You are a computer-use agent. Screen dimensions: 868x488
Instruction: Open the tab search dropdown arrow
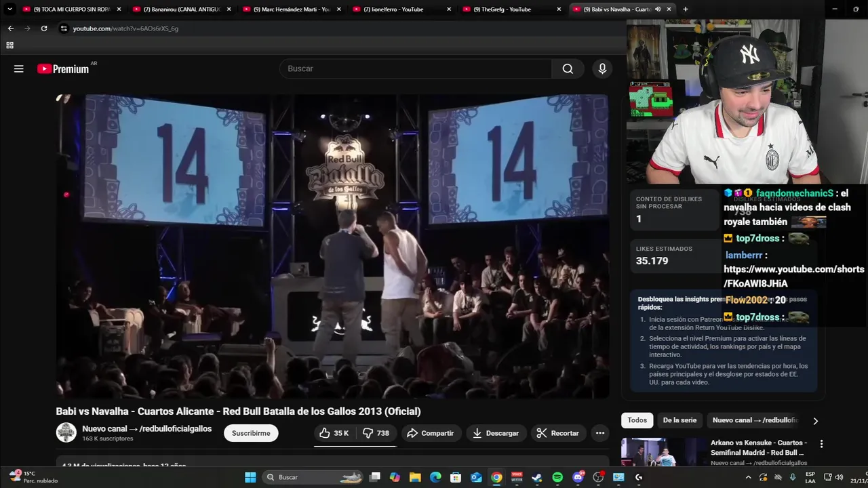tap(9, 9)
